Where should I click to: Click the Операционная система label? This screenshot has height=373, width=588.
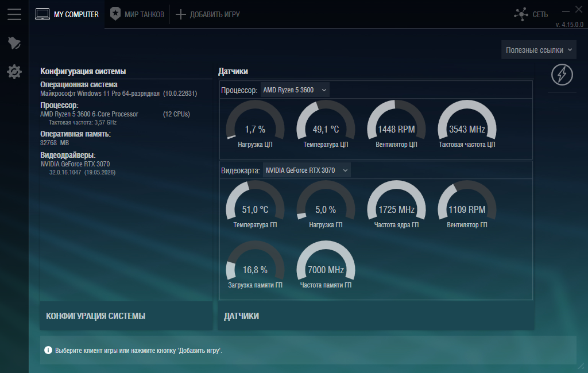point(79,85)
